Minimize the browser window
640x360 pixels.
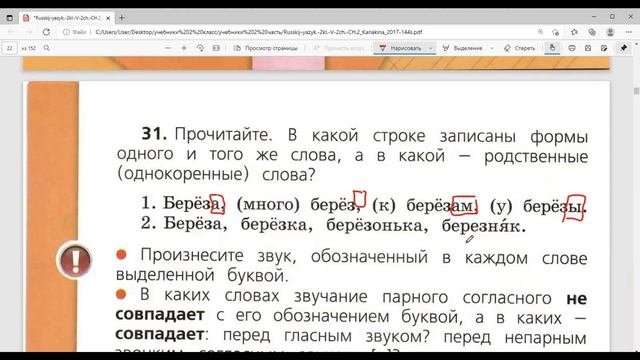594,17
